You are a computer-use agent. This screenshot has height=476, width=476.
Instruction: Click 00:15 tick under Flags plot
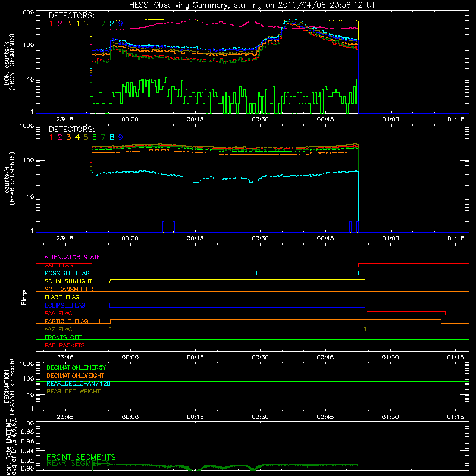(195, 358)
